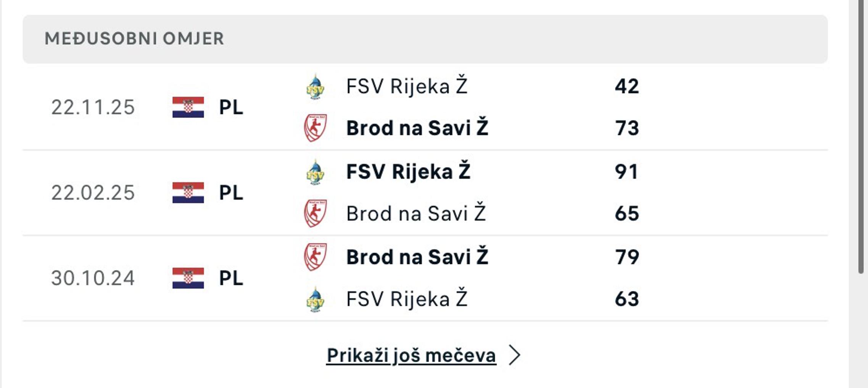Click score 42 for FSV Rijeka Ž
Image resolution: width=868 pixels, height=388 pixels.
coord(626,86)
